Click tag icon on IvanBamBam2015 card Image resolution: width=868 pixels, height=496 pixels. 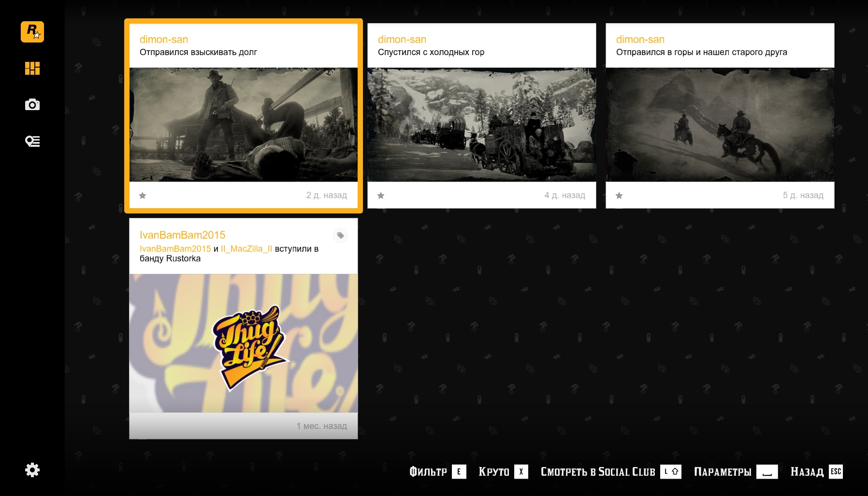(340, 235)
